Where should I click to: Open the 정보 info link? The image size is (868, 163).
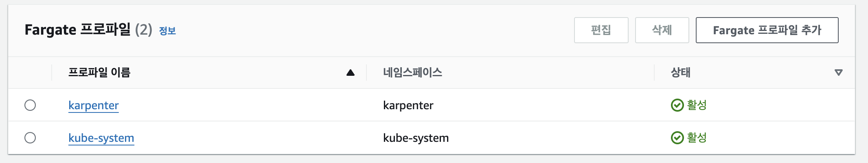tap(167, 31)
